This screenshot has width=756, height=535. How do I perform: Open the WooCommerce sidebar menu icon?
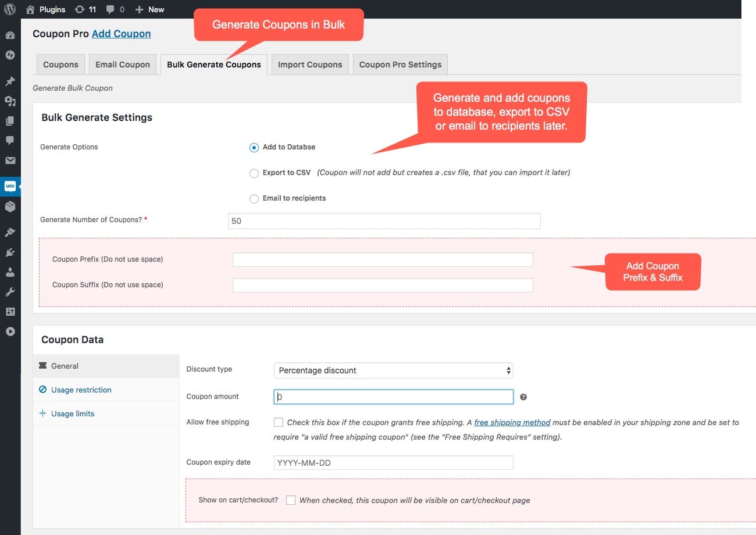[10, 187]
